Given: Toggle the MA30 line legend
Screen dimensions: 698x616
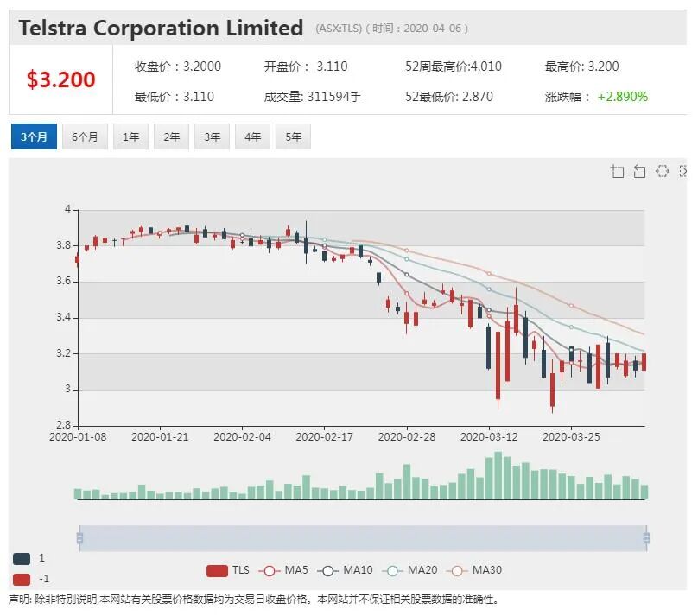Looking at the screenshot, I should point(474,570).
